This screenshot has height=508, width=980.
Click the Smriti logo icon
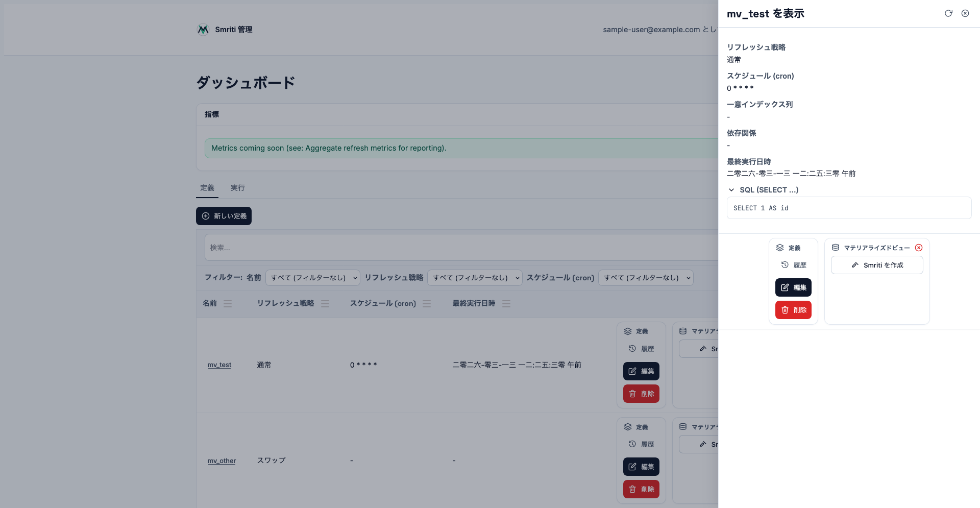pyautogui.click(x=203, y=30)
